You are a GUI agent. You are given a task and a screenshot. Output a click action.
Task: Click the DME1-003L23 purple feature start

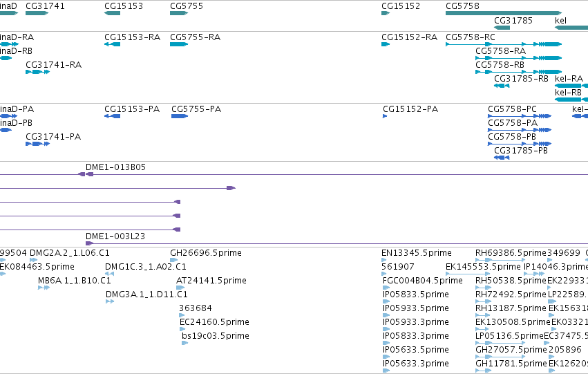(x=89, y=243)
